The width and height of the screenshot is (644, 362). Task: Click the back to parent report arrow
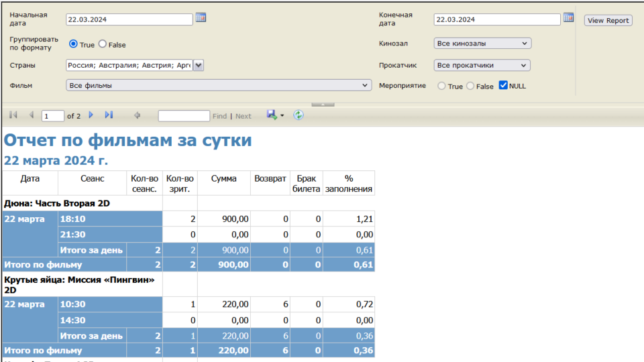[137, 115]
